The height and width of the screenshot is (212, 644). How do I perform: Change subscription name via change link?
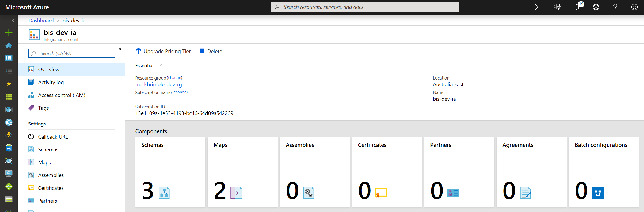click(180, 92)
